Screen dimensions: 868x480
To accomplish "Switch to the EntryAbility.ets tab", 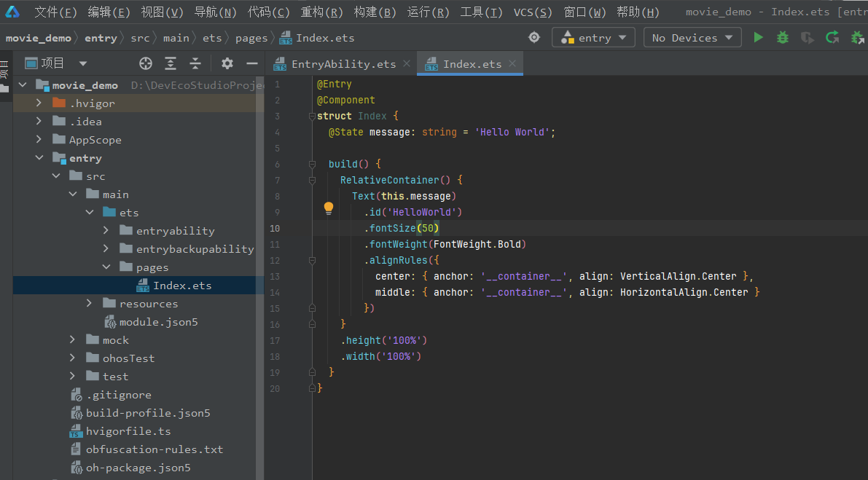I will pos(343,64).
